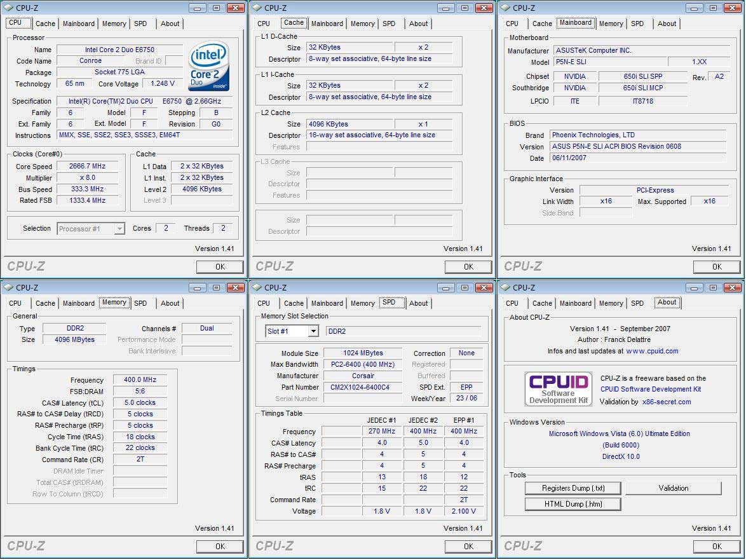Click the title bar icon of the About tab window
The width and height of the screenshot is (746, 560).
pyautogui.click(x=505, y=287)
